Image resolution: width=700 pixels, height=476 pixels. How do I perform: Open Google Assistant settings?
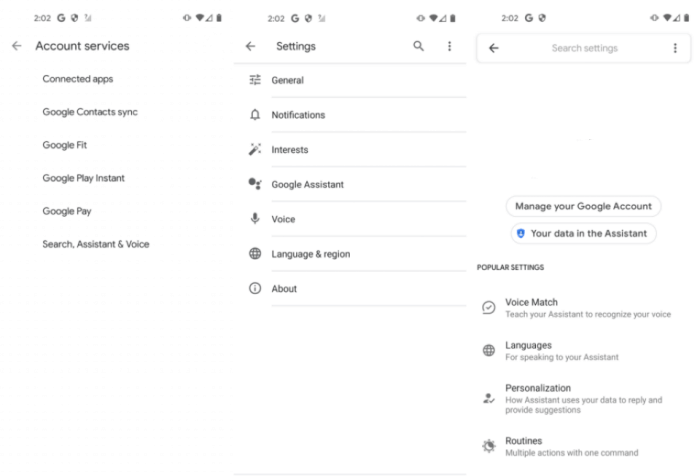(350, 184)
